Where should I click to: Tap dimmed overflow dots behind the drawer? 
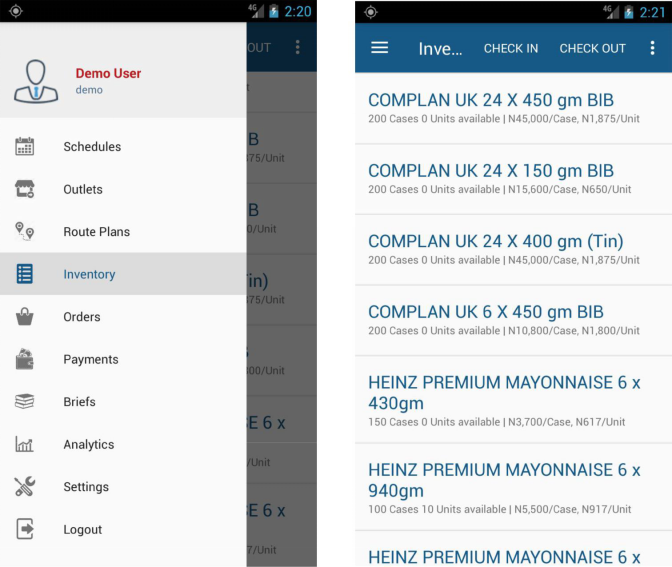(297, 47)
